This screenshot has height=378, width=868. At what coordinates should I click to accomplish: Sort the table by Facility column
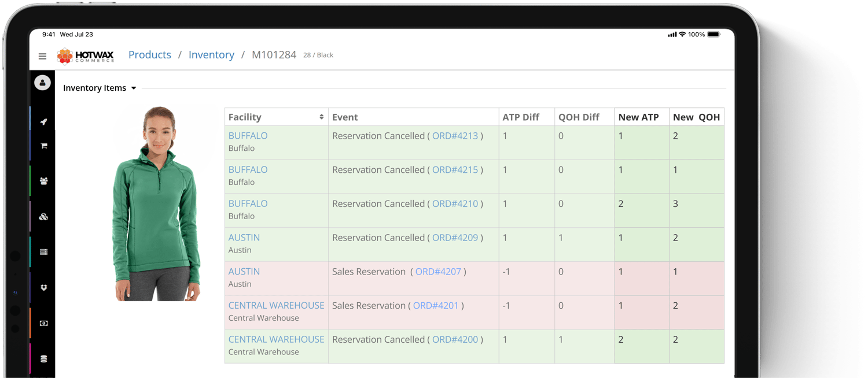(321, 117)
